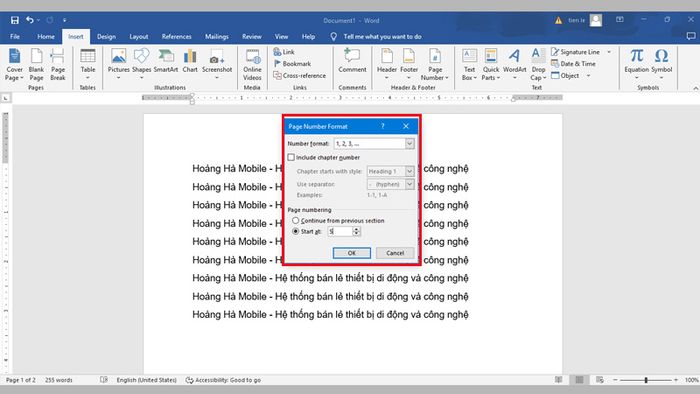This screenshot has height=394, width=700.
Task: Click the Start at number field
Action: pyautogui.click(x=340, y=231)
